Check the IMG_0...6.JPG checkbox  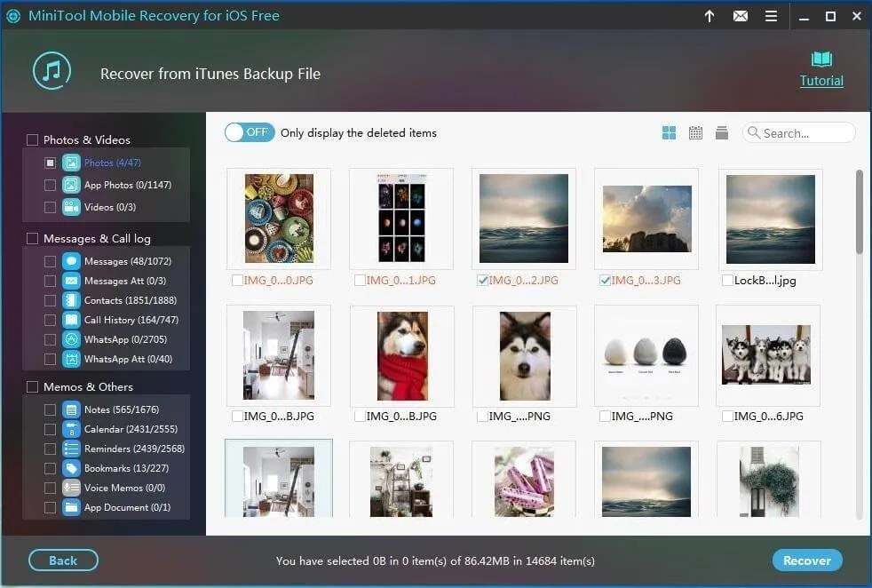(x=727, y=416)
